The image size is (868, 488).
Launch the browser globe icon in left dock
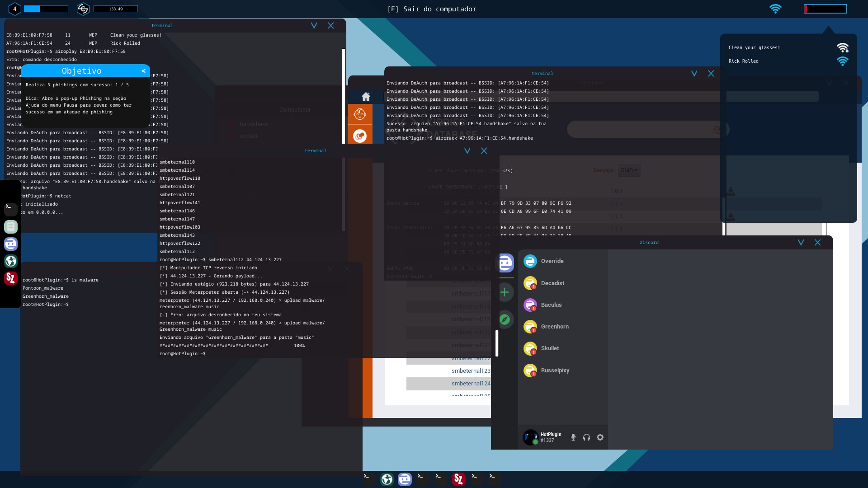tap(11, 261)
